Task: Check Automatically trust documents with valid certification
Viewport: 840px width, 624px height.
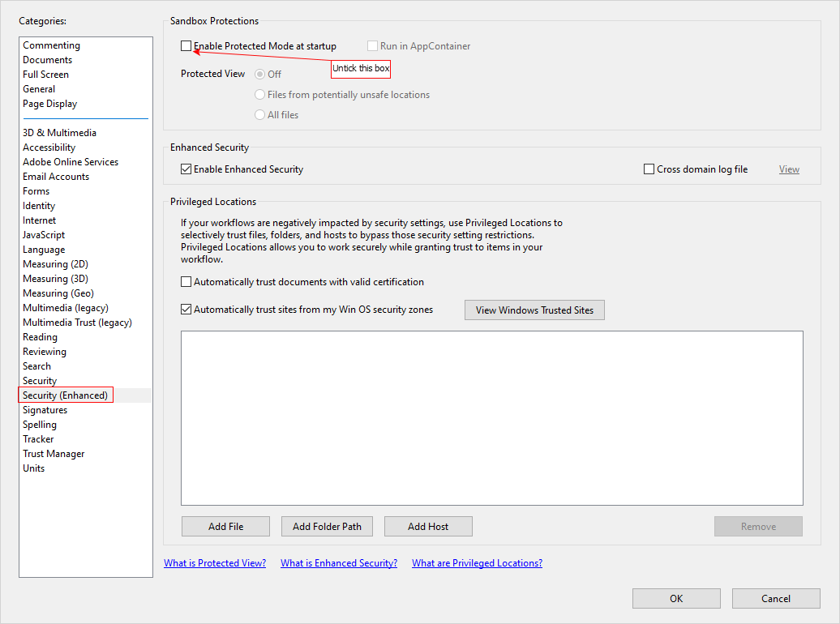Action: tap(186, 282)
